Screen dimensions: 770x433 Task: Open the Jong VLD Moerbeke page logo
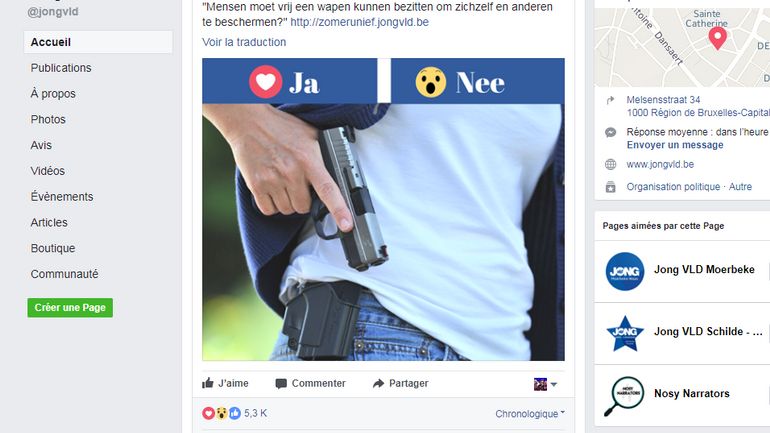625,271
